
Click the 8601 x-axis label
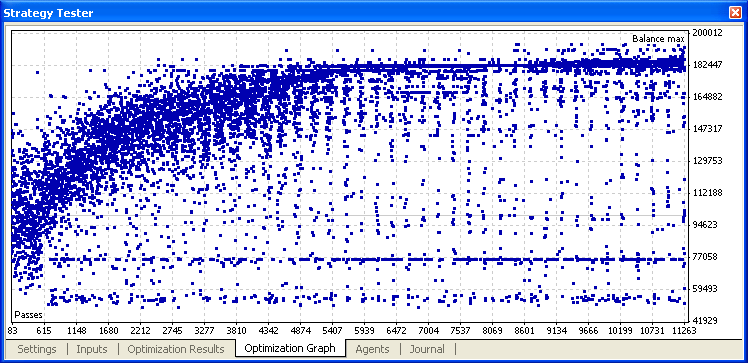click(524, 331)
